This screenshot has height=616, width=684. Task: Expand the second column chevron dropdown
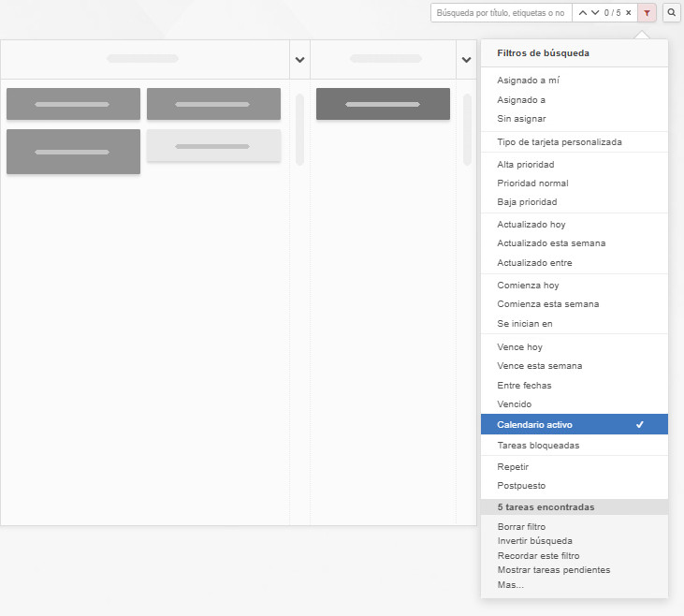click(x=466, y=60)
